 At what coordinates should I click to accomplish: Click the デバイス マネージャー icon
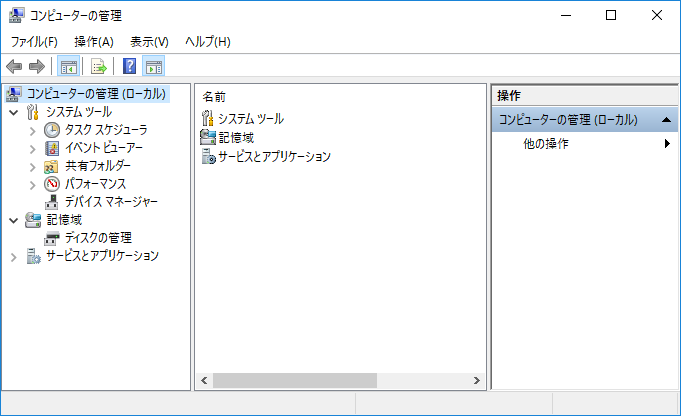pyautogui.click(x=52, y=202)
